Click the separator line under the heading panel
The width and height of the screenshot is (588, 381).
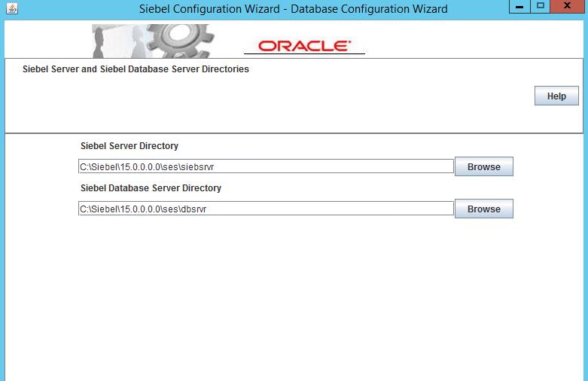(294, 133)
